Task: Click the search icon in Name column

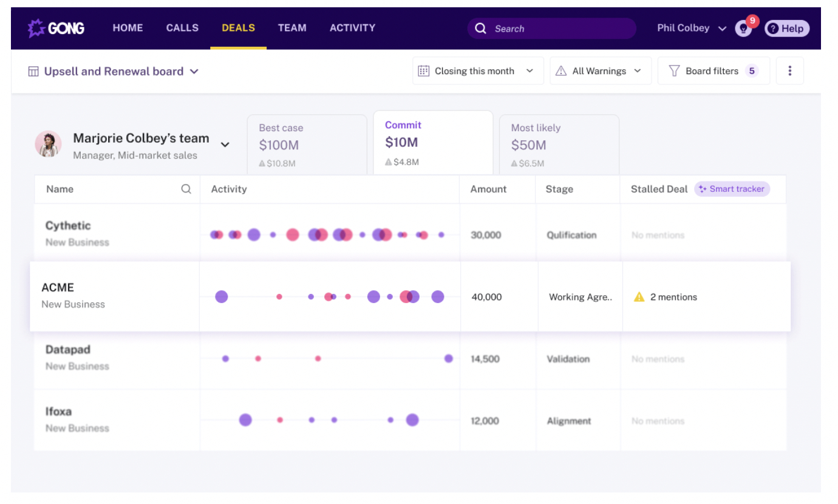Action: [186, 189]
